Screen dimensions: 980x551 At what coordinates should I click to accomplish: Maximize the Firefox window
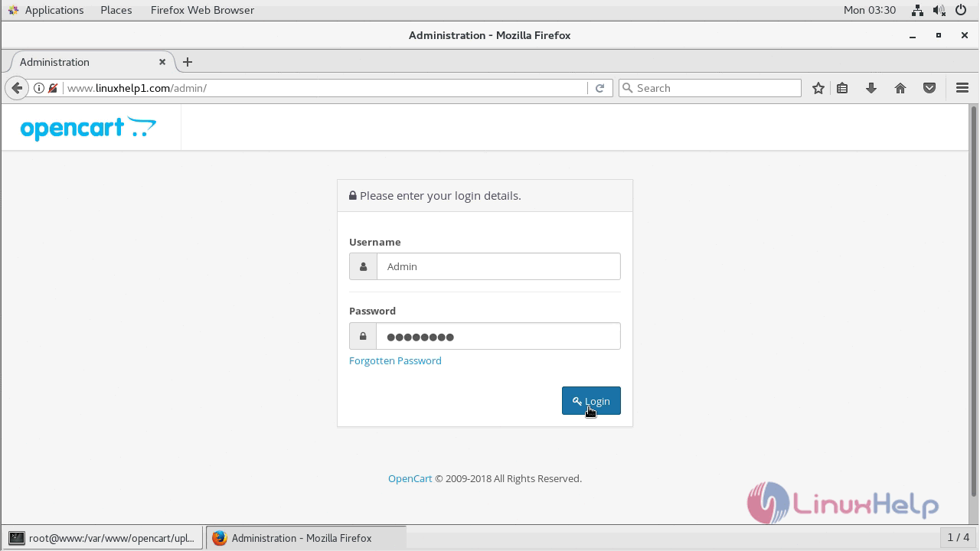click(x=939, y=35)
